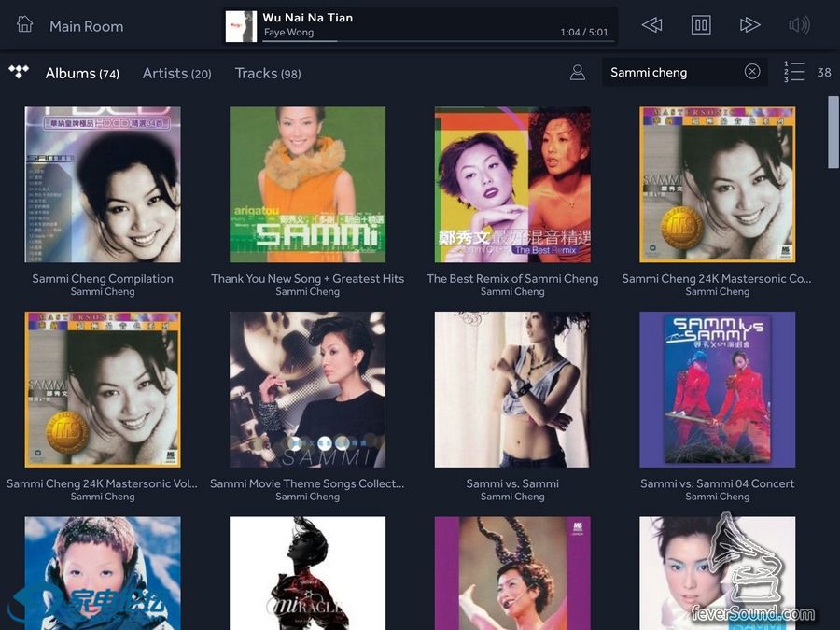Viewport: 840px width, 630px height.
Task: Click the TIDAL logo icon
Action: pyautogui.click(x=19, y=72)
